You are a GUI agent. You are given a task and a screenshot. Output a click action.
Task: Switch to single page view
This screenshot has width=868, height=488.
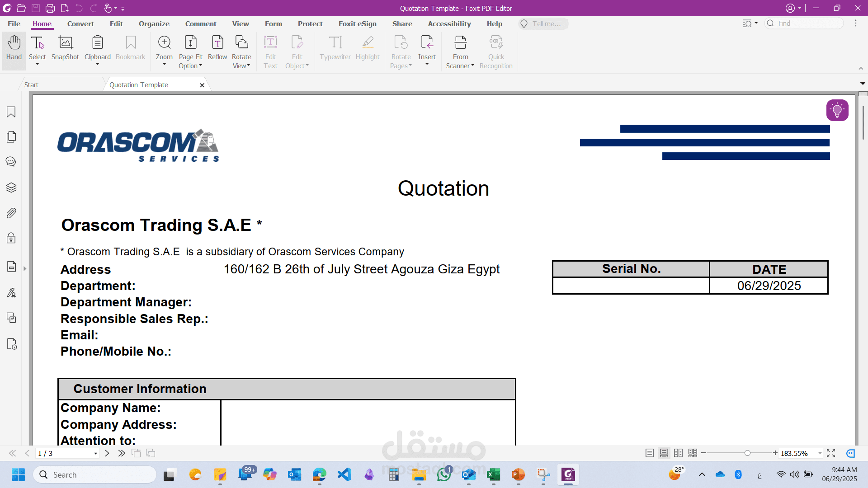[650, 453]
